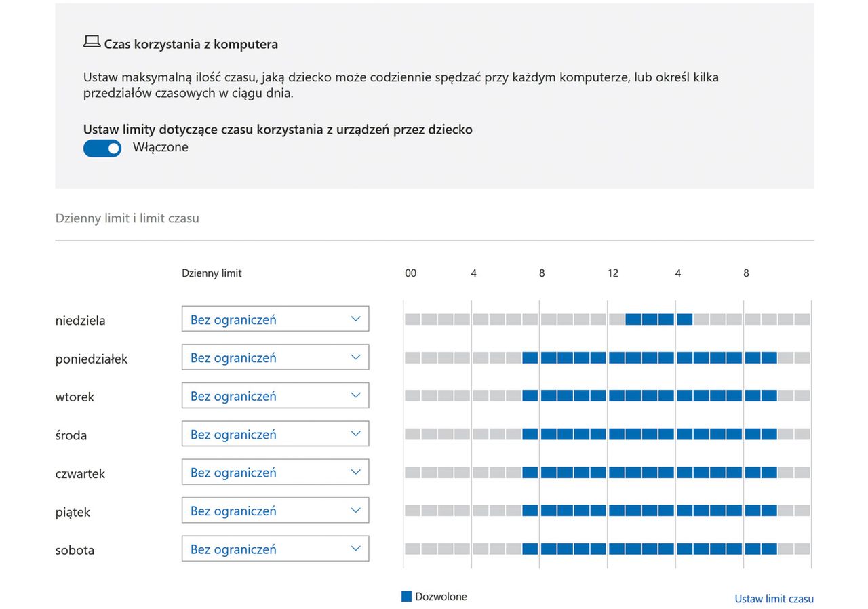Click the środa day label
Screen dimensions: 868x609
pos(71,435)
